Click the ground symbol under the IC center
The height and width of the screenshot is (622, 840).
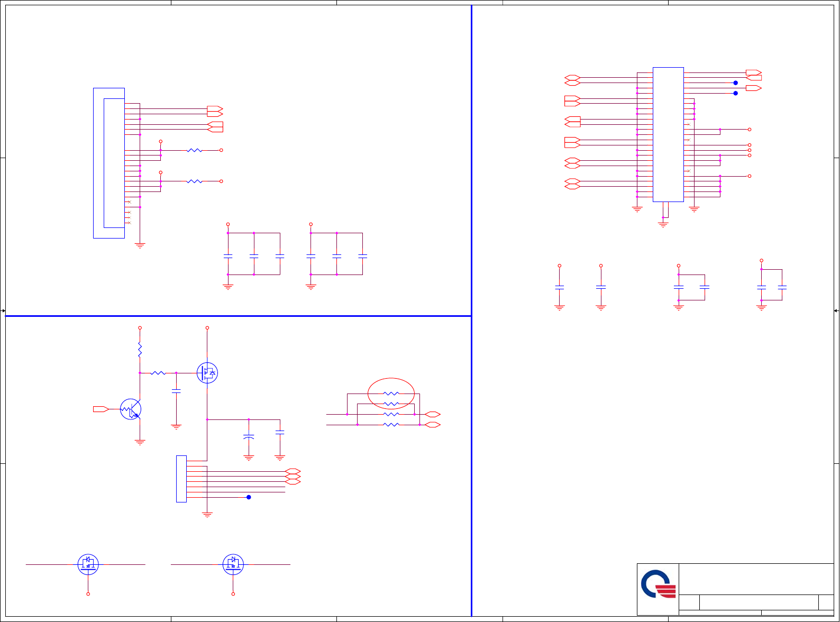(x=663, y=225)
